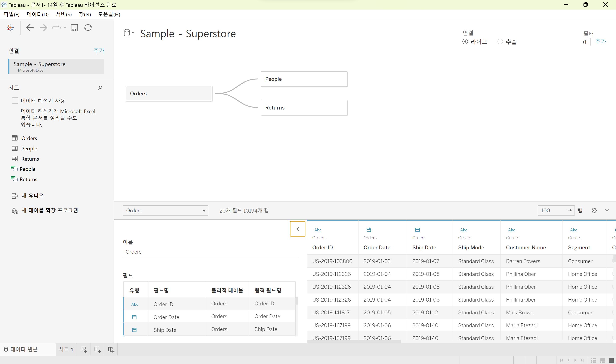This screenshot has width=616, height=364.
Task: Click the cell US-2019-103800
Action: (x=332, y=261)
